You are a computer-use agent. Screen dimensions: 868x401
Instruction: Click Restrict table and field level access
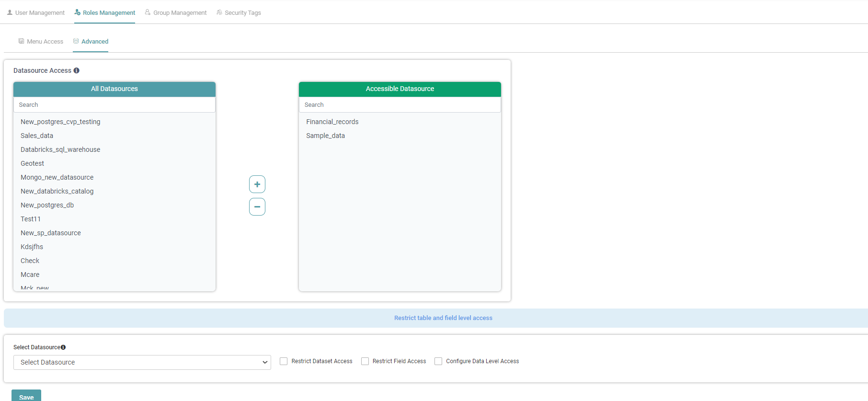[443, 318]
